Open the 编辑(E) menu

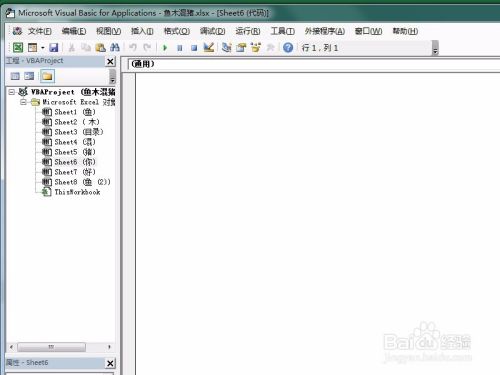(74, 31)
